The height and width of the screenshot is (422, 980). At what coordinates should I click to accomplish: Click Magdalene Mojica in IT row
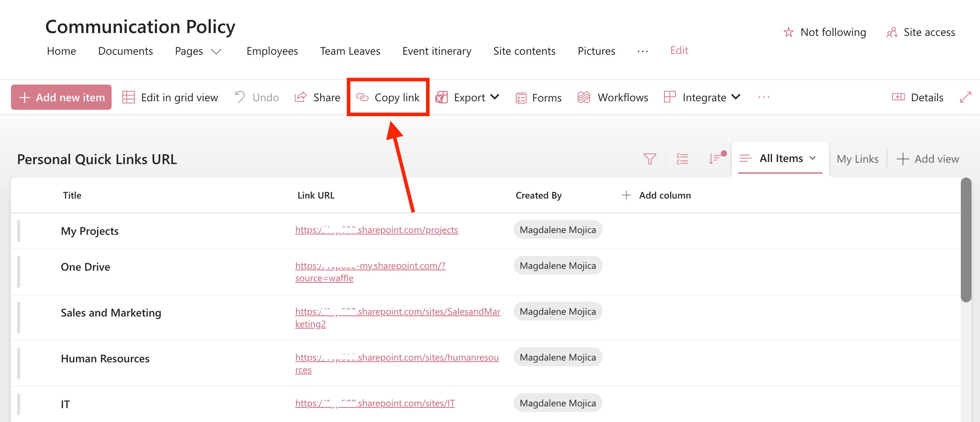(x=558, y=403)
